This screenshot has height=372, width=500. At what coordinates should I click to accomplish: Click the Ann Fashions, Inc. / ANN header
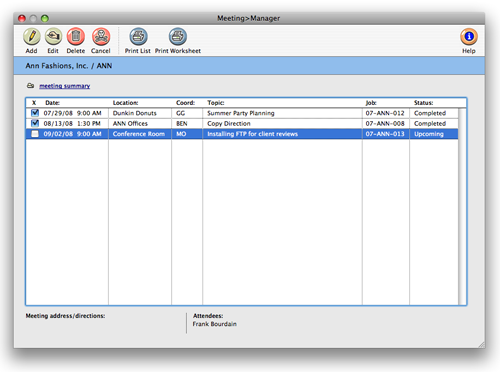coord(69,66)
